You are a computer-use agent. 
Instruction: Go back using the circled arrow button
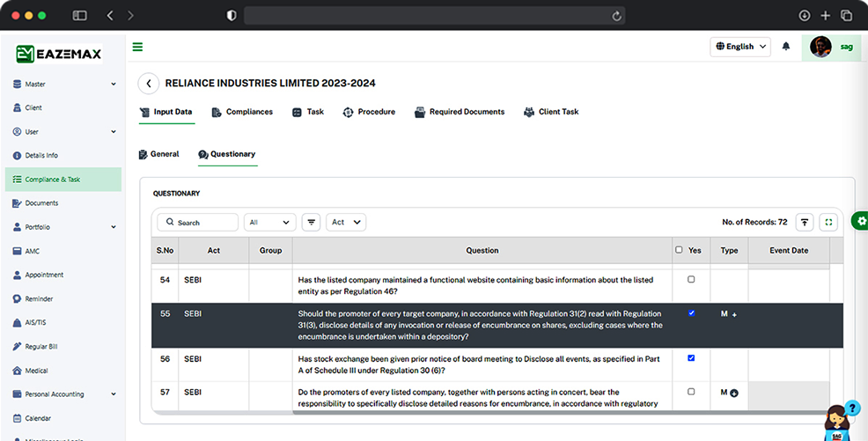coord(149,84)
